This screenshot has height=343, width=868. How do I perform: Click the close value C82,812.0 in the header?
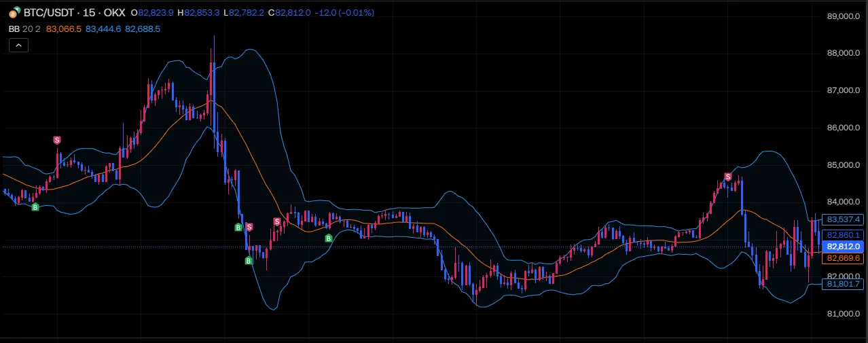[289, 13]
